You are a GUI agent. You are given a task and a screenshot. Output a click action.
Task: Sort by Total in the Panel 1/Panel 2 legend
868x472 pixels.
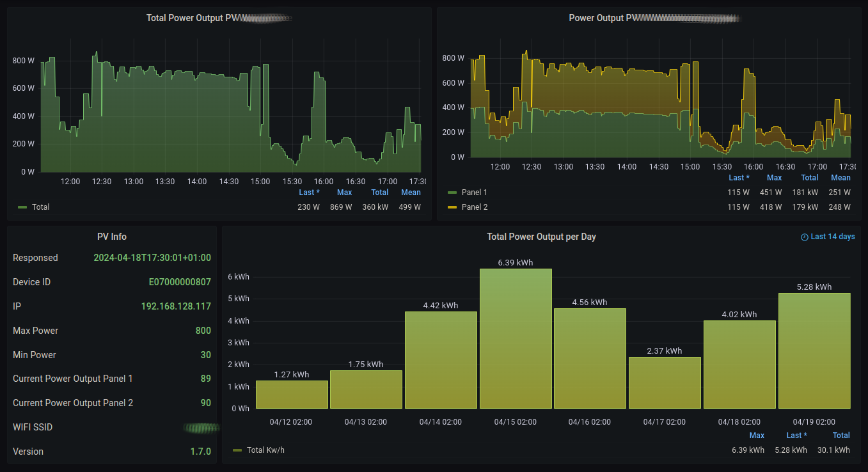coord(809,178)
